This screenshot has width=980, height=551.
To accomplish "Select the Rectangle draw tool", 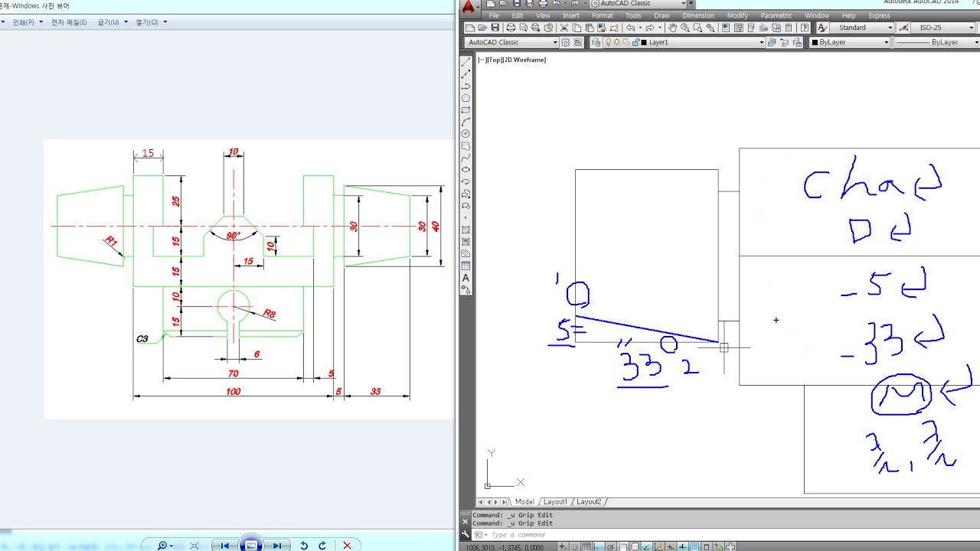I will tap(465, 110).
